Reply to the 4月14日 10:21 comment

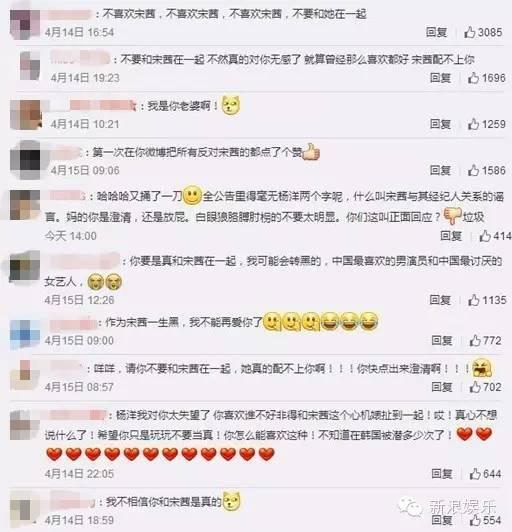click(440, 124)
